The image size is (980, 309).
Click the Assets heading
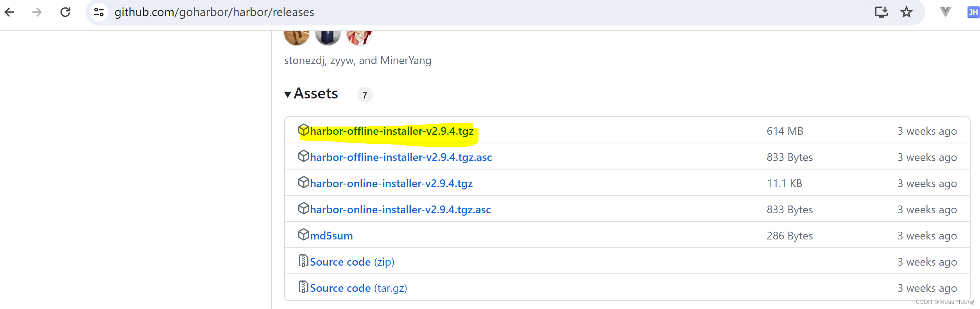click(x=316, y=93)
